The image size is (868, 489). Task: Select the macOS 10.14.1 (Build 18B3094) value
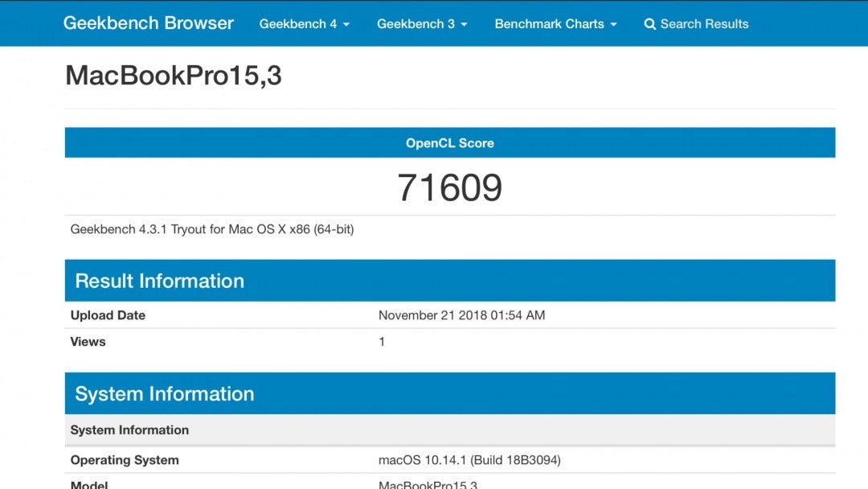coord(469,460)
